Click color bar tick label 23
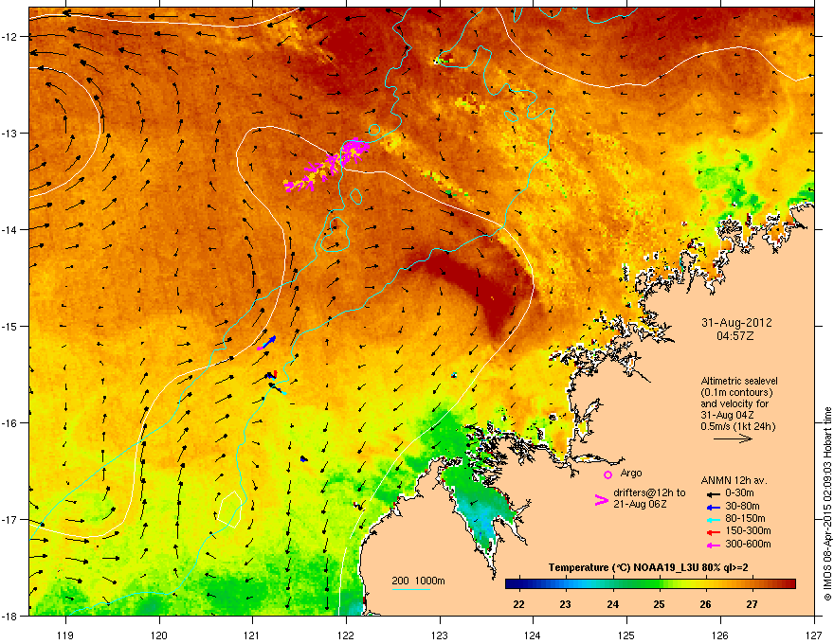This screenshot has width=834, height=644. click(566, 604)
